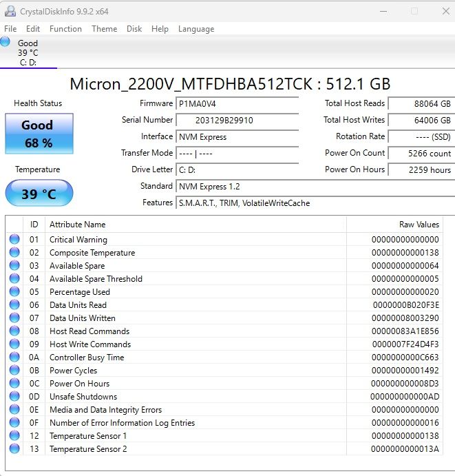
Task: Click the ID column header
Action: coord(34,225)
